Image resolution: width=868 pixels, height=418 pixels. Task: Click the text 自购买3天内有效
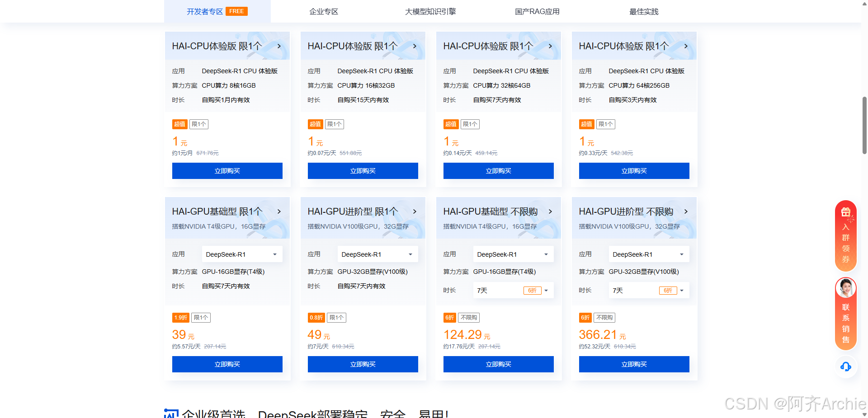click(632, 100)
